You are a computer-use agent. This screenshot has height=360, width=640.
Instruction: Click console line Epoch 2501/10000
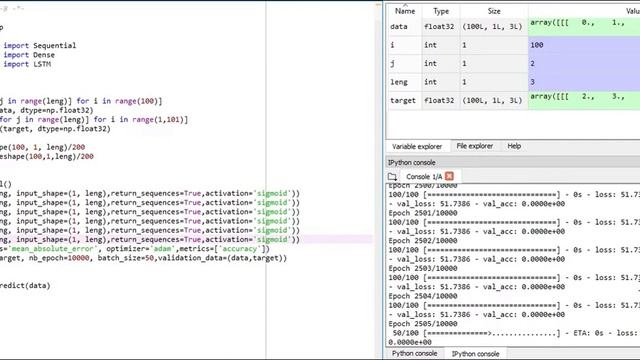(x=423, y=213)
